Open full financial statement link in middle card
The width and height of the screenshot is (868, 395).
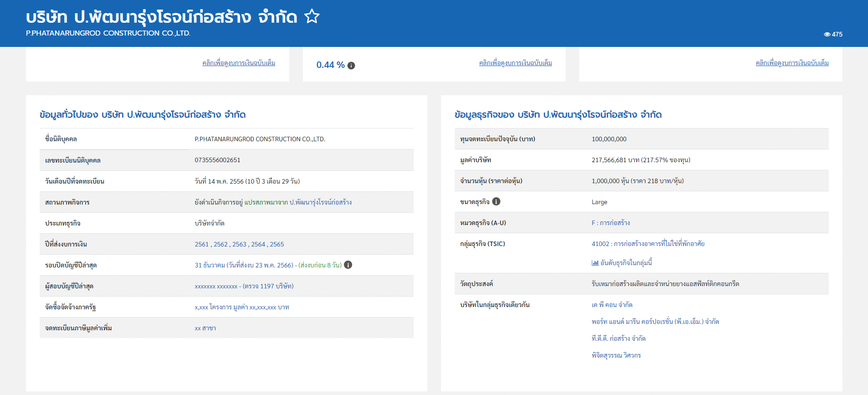pos(515,63)
